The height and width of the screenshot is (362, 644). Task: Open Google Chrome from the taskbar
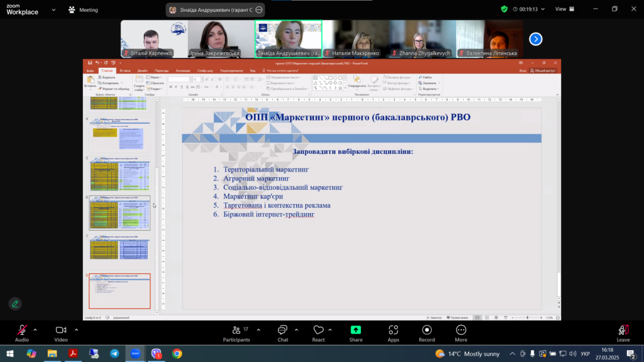[177, 353]
